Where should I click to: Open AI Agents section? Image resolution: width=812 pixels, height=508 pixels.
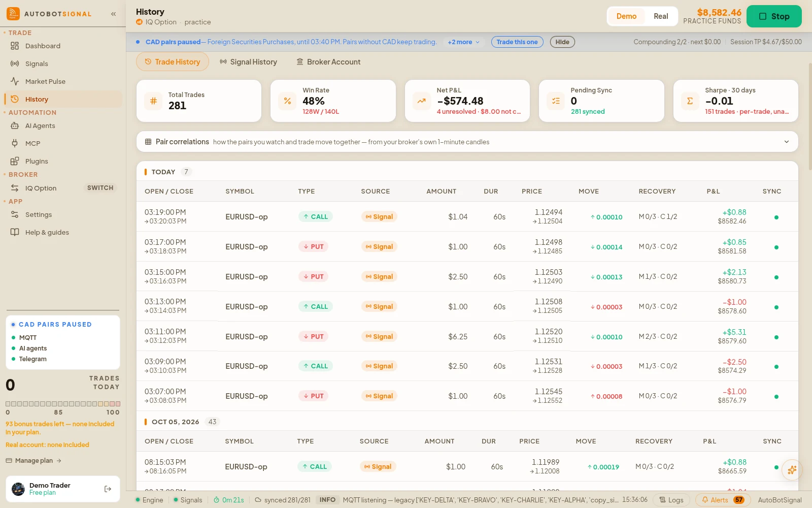point(63,125)
